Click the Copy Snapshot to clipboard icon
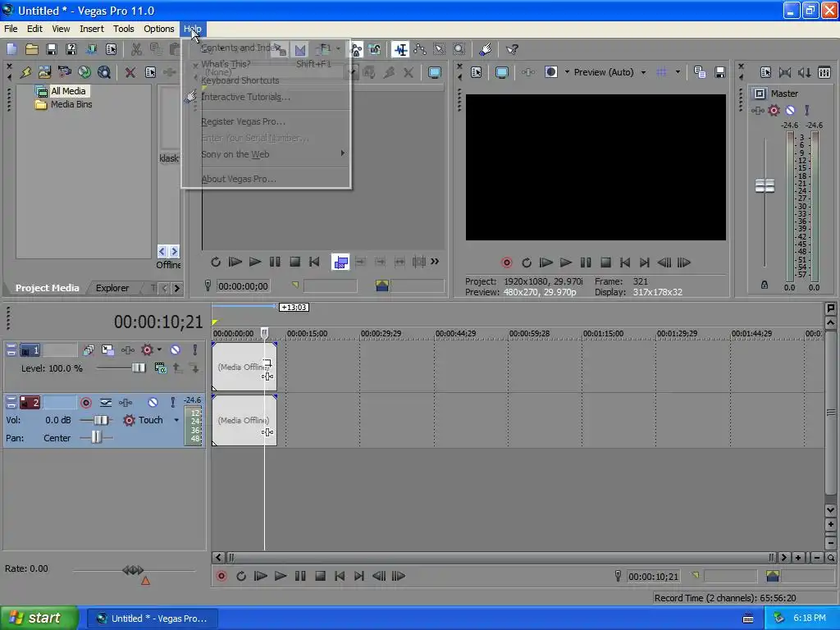The image size is (840, 630). (x=700, y=72)
